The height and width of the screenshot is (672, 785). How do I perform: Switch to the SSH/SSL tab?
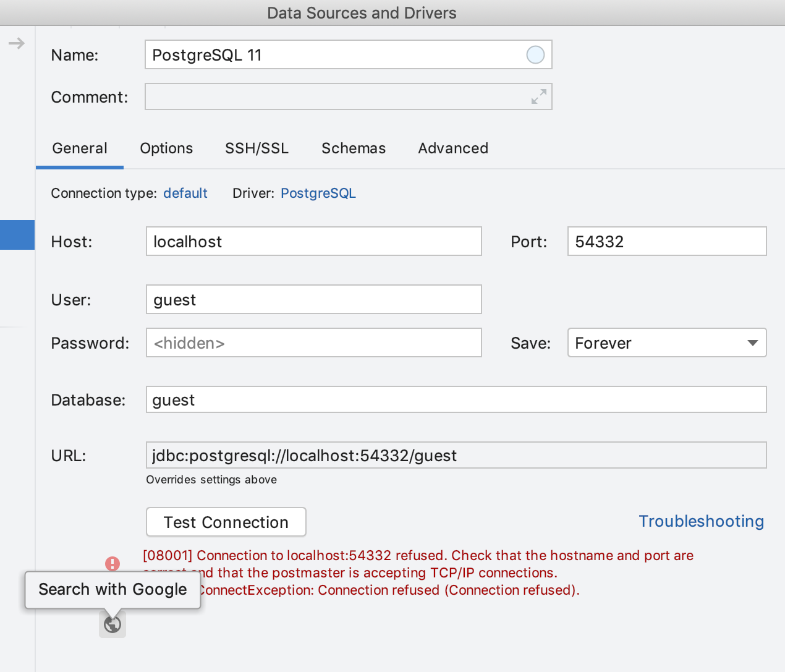click(x=257, y=148)
